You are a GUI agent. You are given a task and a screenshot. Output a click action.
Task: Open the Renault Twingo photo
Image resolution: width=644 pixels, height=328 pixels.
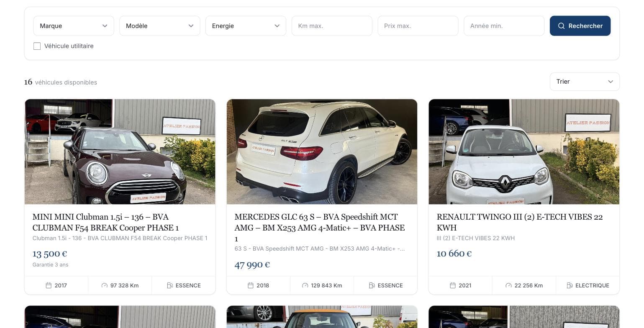coord(524,152)
